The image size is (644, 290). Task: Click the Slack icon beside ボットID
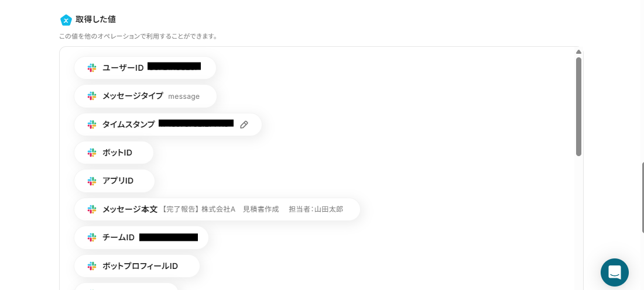[92, 153]
